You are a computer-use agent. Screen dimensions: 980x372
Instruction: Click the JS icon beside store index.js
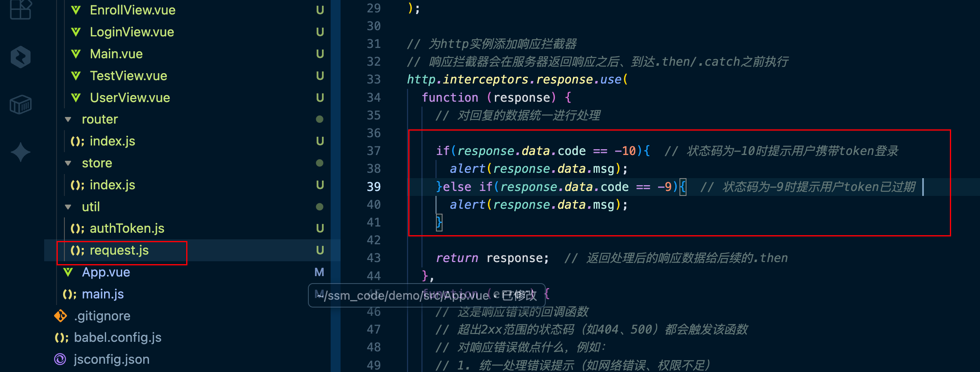click(x=77, y=185)
